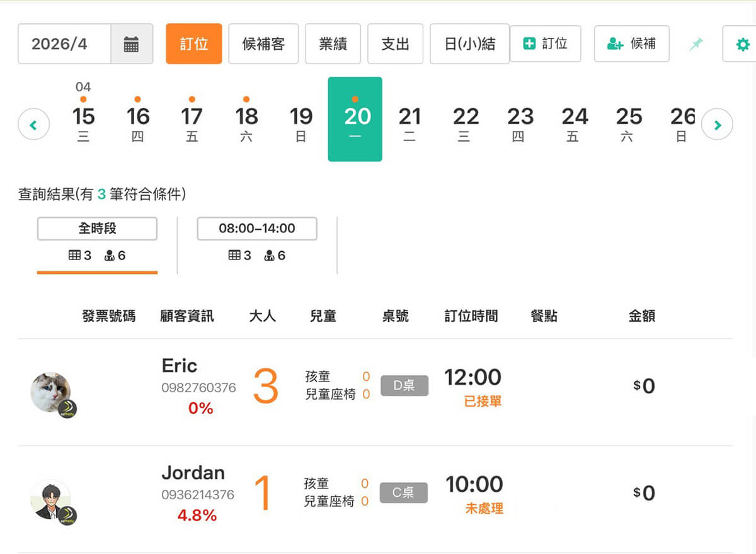Screen dimensions: 756x554
Task: Click the pin icon in the toolbar
Action: point(696,44)
